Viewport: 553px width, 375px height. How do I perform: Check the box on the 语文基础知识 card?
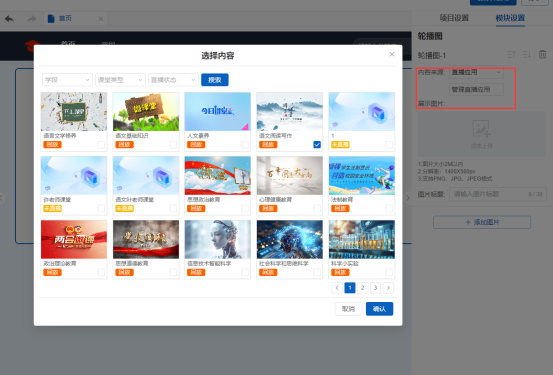(x=173, y=145)
